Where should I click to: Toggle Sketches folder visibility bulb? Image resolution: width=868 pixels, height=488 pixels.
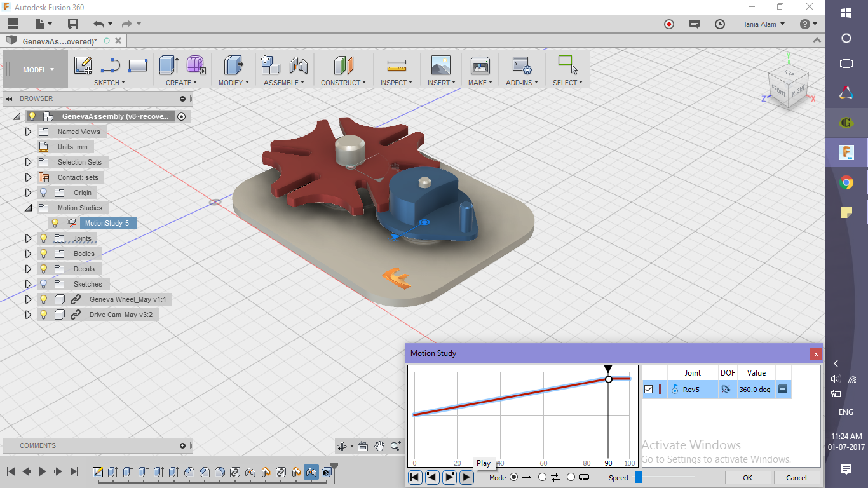44,284
